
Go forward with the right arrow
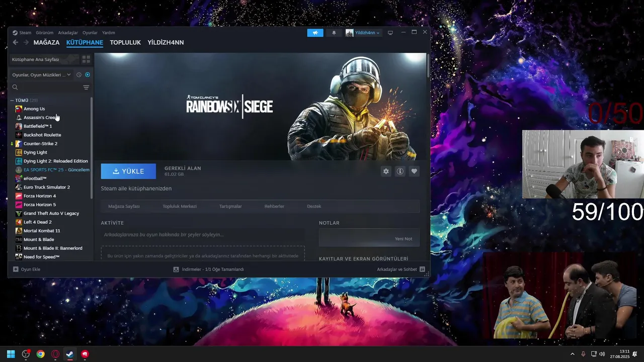pos(26,43)
